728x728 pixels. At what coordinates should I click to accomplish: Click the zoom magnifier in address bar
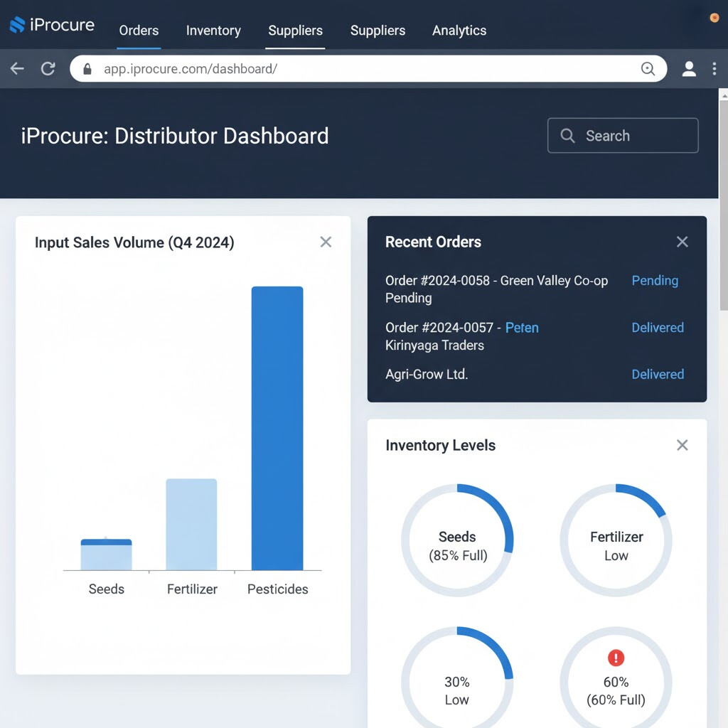click(x=648, y=69)
